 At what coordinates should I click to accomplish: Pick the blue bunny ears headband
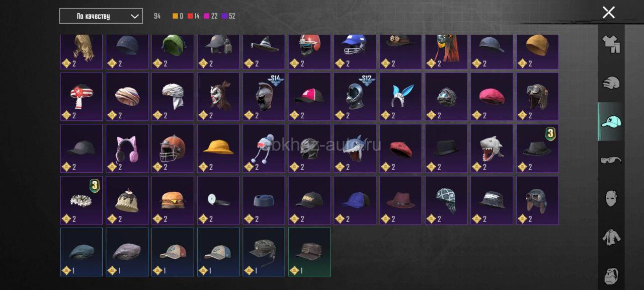[401, 97]
